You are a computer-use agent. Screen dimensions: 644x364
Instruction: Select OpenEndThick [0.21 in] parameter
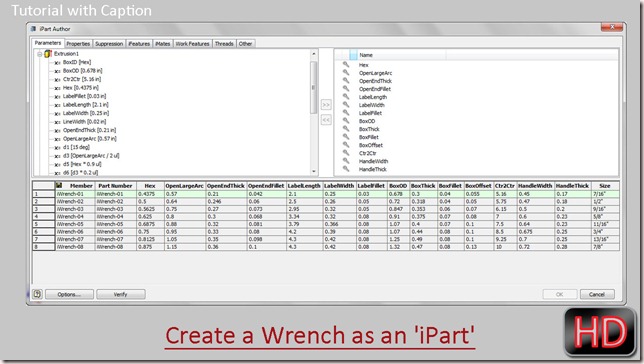pyautogui.click(x=89, y=130)
